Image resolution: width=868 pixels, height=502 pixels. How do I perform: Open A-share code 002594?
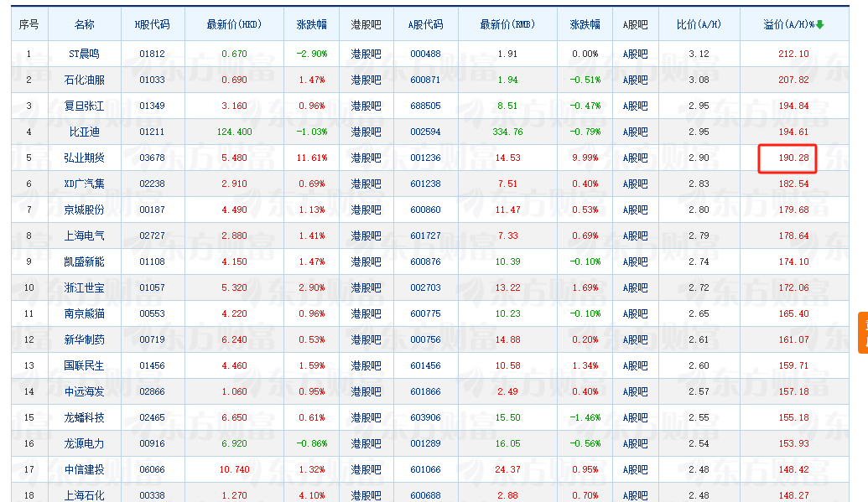pos(426,132)
